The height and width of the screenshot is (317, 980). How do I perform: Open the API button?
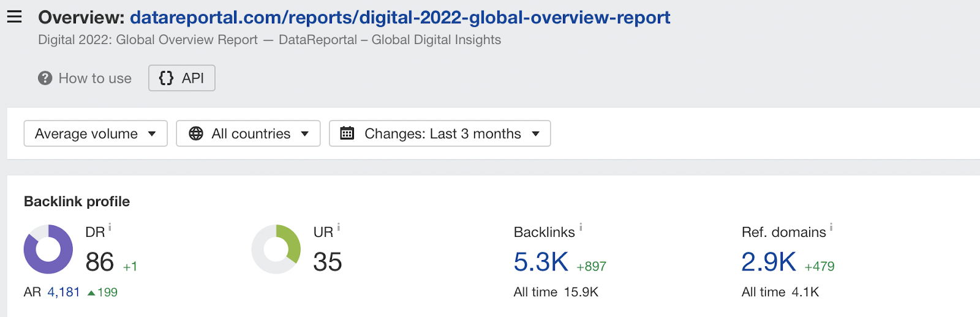click(x=182, y=78)
